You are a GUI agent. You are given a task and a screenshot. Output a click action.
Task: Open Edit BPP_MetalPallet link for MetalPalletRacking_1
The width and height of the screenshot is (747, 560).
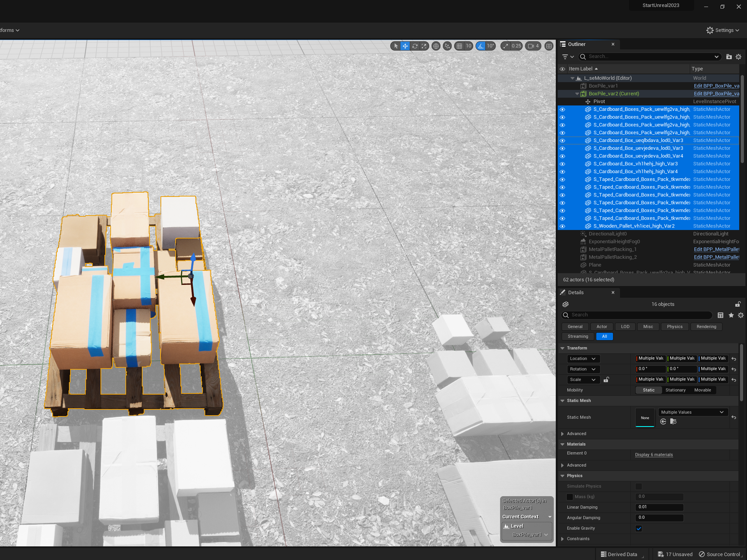[716, 249]
